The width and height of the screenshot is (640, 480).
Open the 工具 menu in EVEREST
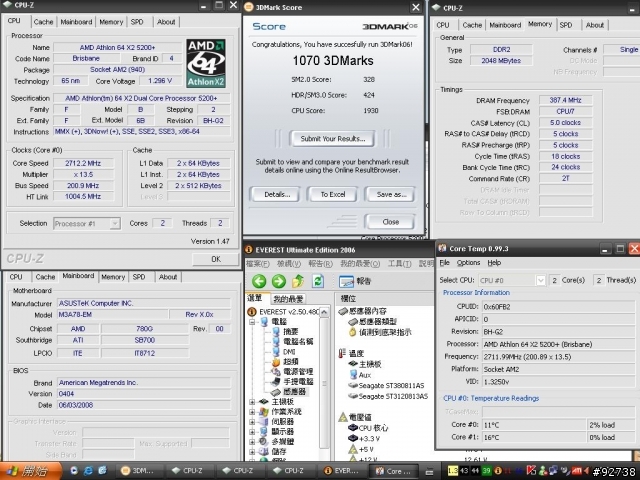(399, 264)
